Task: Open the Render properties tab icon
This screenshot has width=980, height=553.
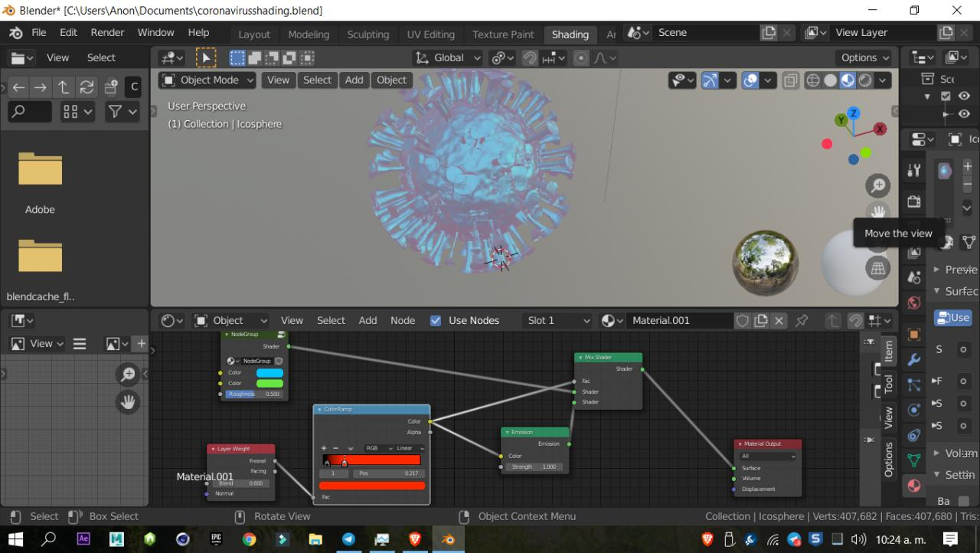Action: point(913,201)
